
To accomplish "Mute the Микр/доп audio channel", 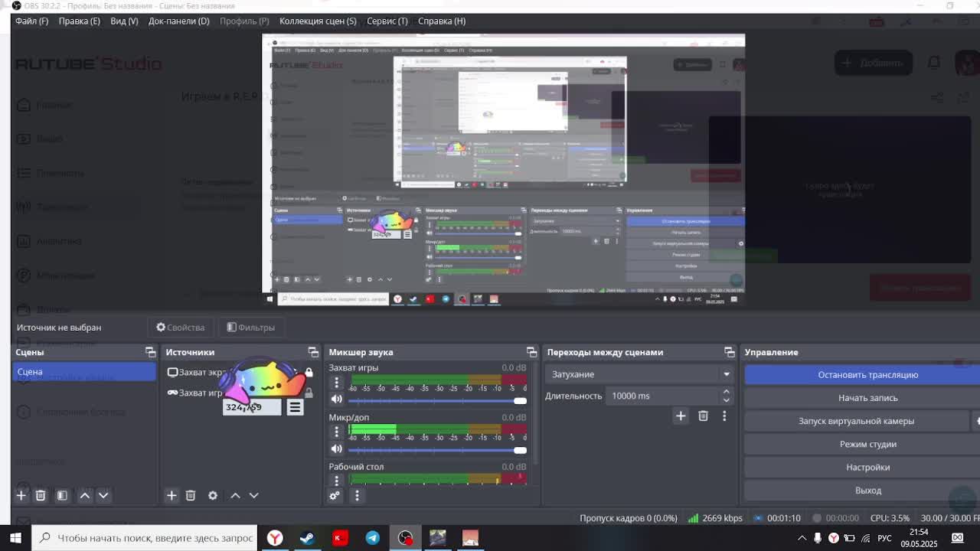I will pyautogui.click(x=336, y=449).
